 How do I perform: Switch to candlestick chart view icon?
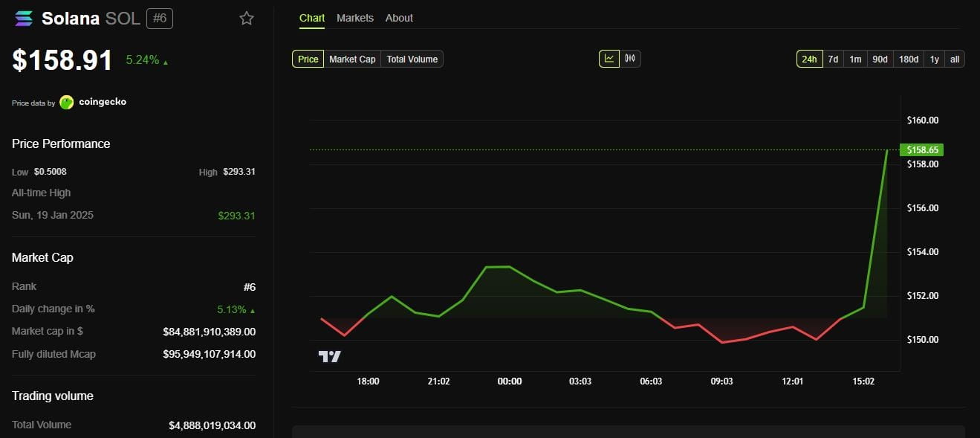point(630,59)
